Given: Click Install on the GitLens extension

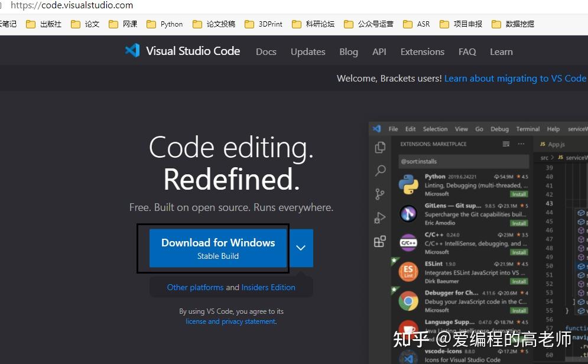Looking at the screenshot, I should [519, 223].
